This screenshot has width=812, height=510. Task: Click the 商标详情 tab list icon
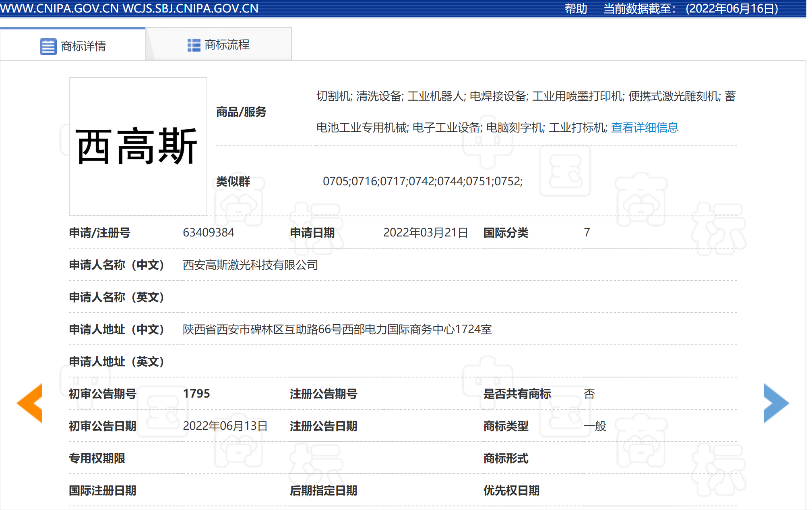coord(48,46)
